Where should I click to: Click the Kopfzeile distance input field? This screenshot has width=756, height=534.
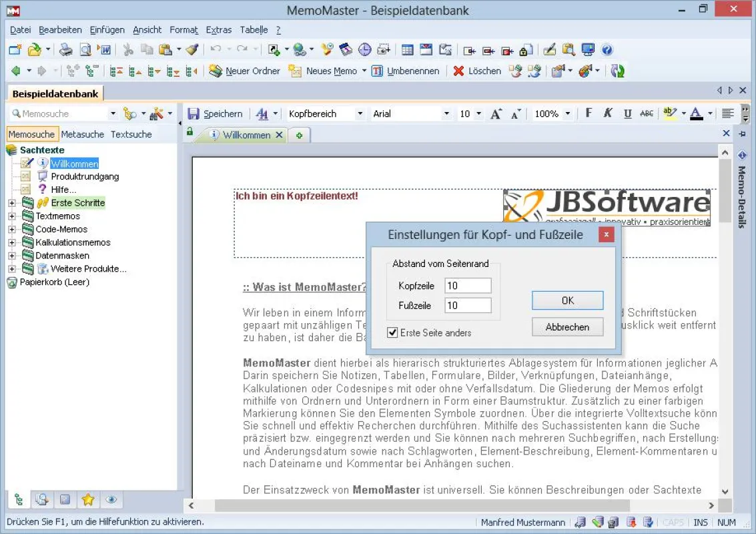point(468,286)
